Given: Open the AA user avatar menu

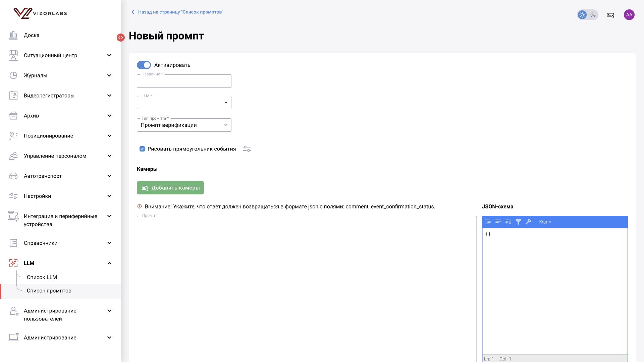Looking at the screenshot, I should (629, 15).
